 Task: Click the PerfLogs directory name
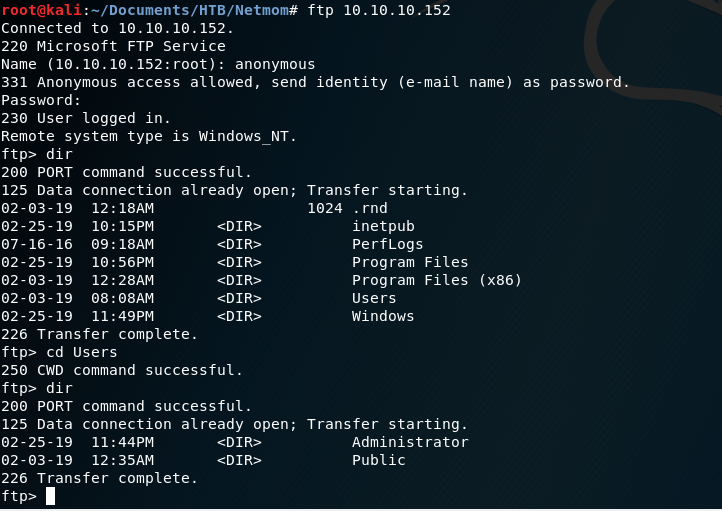point(387,244)
